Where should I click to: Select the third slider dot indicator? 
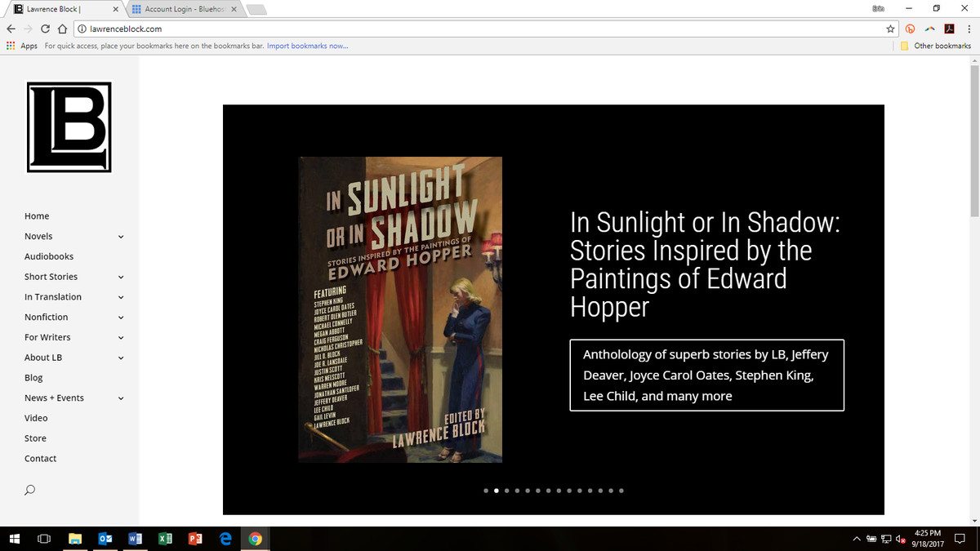coord(507,491)
